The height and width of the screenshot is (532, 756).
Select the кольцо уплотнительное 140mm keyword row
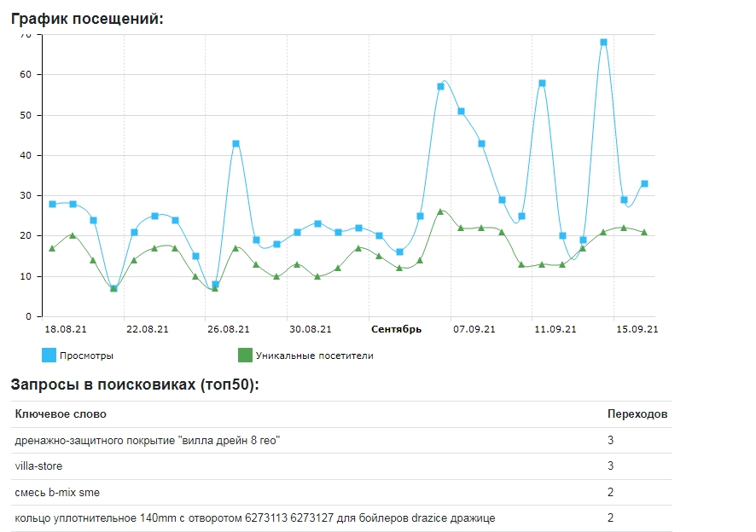pos(254,518)
